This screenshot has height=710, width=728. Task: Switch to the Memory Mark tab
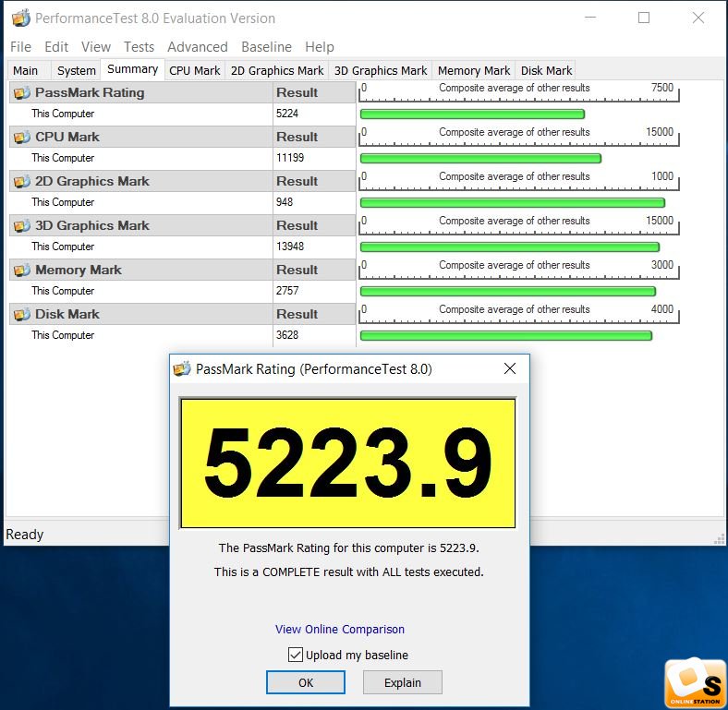(474, 70)
